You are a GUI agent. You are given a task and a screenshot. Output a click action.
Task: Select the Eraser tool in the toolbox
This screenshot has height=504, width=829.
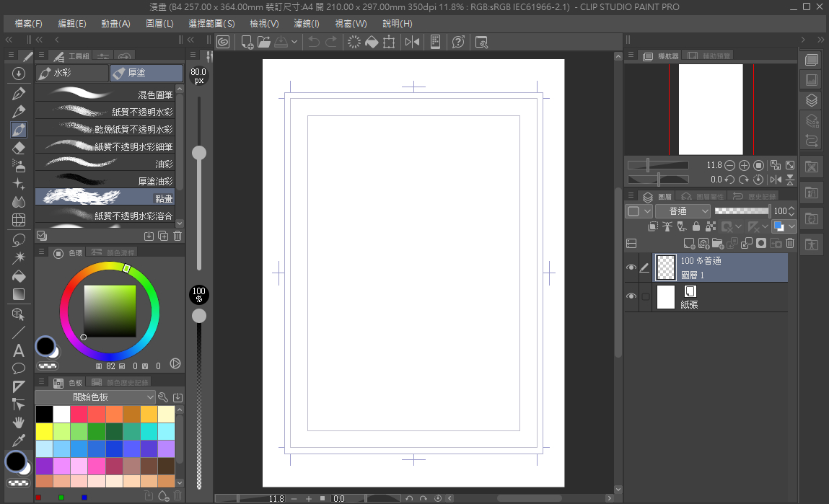tap(19, 148)
